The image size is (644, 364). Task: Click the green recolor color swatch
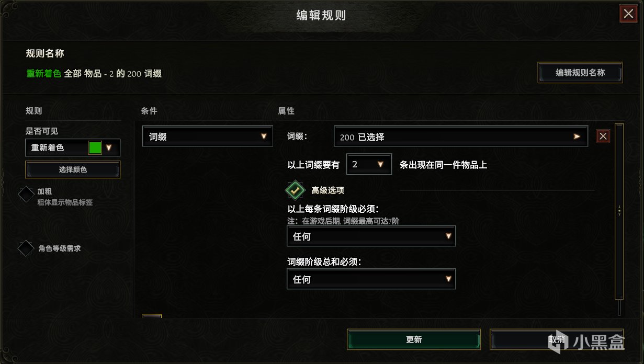[x=95, y=147]
